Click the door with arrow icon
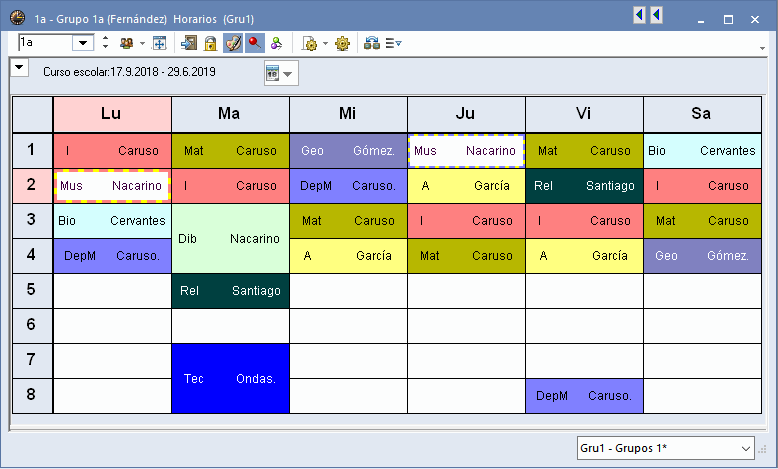Image resolution: width=778 pixels, height=469 pixels. [x=189, y=44]
